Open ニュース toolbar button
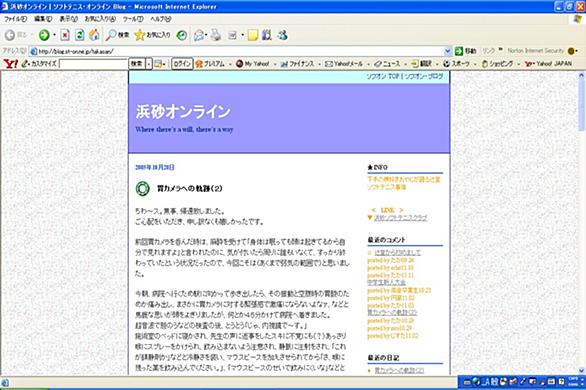Screen dimensions: 586x390 click(388, 64)
